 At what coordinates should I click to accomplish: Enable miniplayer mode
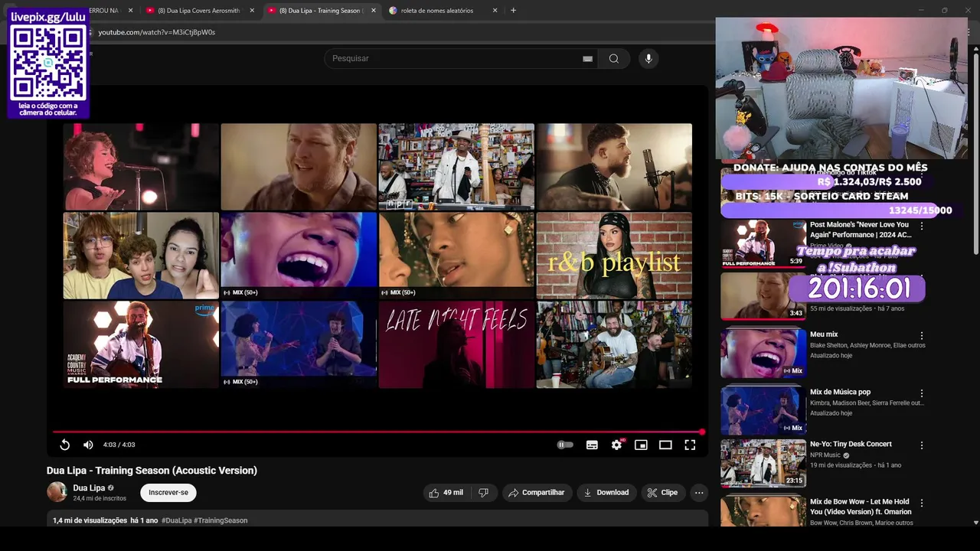click(x=641, y=445)
